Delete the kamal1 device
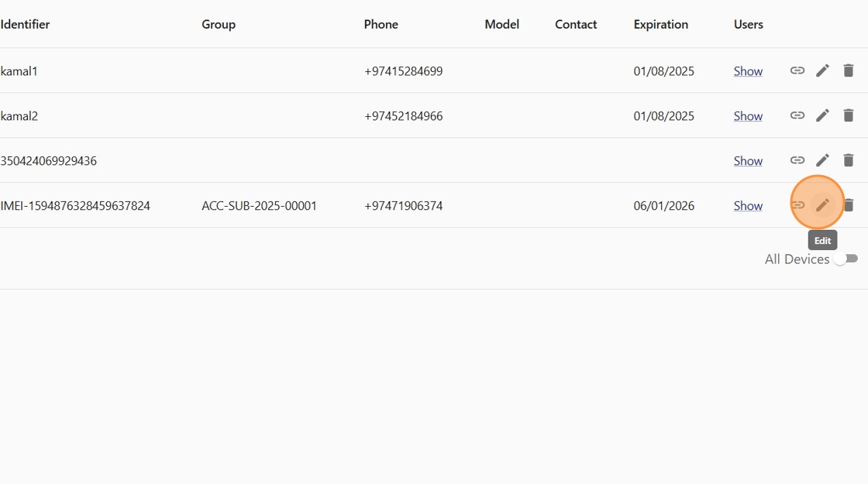The image size is (868, 484). [x=849, y=70]
